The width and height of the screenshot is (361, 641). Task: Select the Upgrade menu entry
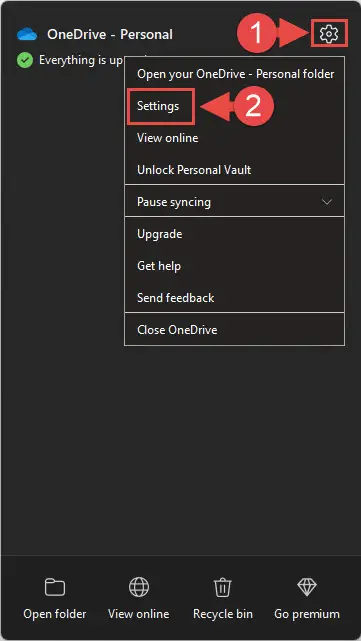coord(234,234)
